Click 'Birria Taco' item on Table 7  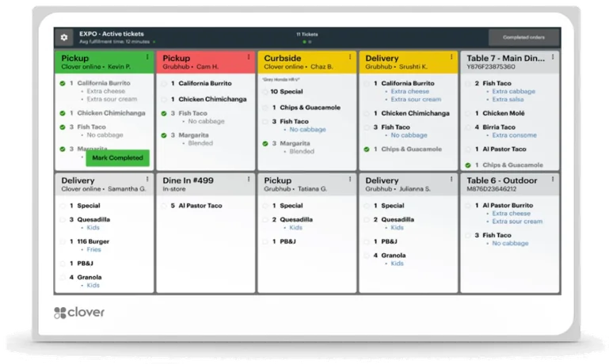click(x=499, y=127)
